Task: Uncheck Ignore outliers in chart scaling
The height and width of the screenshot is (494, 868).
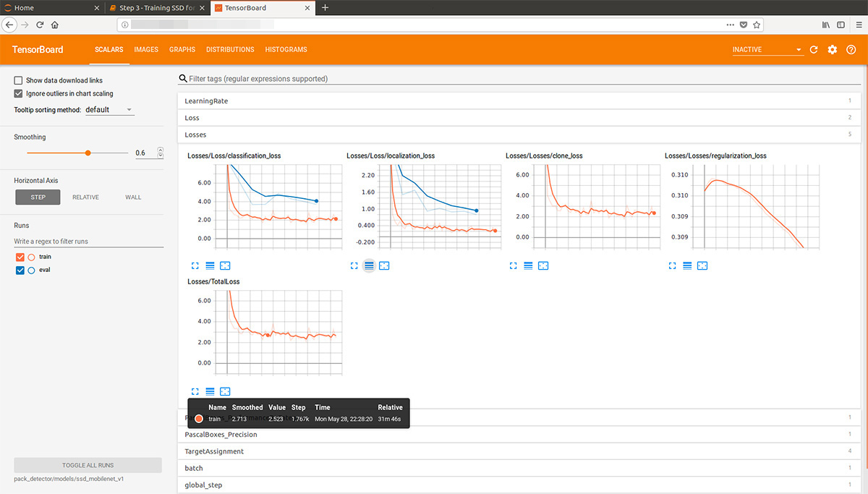Action: coord(18,93)
